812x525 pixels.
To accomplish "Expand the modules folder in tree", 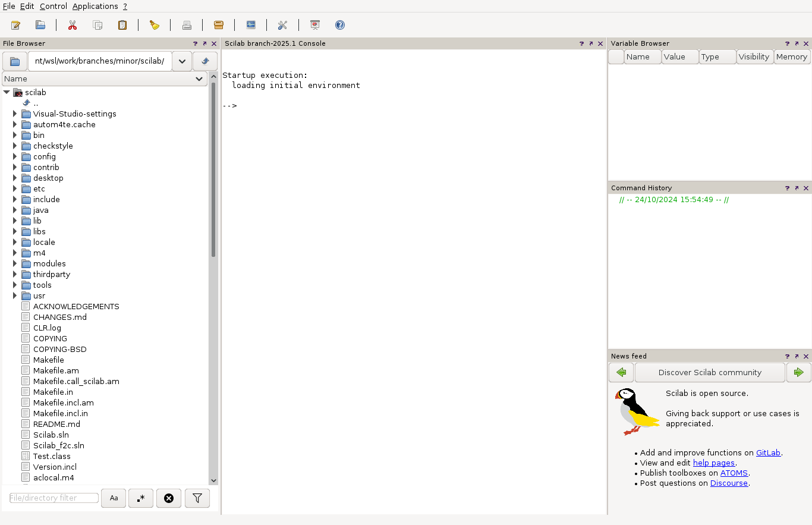I will [x=15, y=263].
